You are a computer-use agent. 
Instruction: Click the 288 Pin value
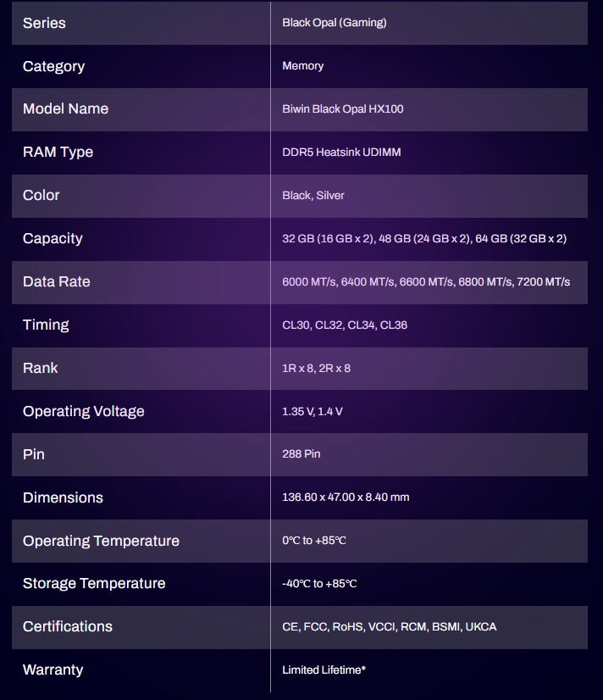coord(301,454)
